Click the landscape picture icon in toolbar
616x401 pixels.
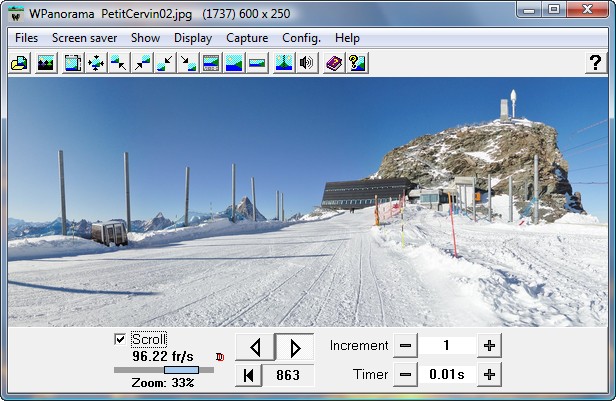tap(46, 63)
